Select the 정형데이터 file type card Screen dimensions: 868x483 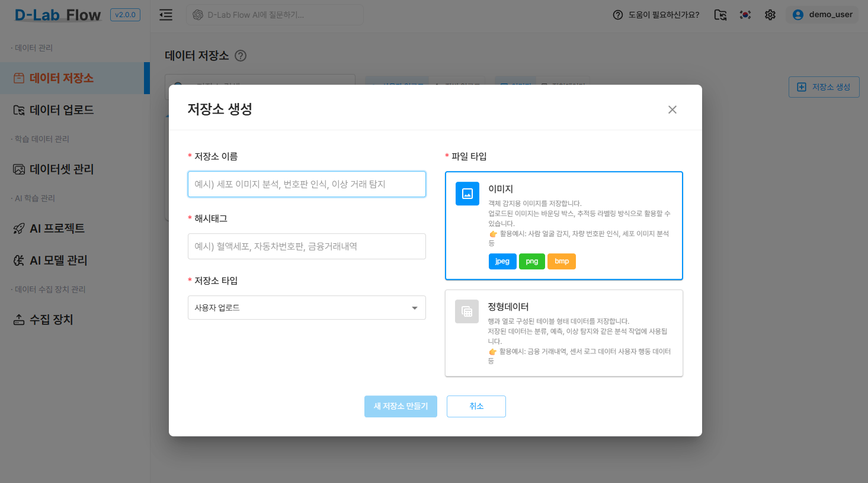pos(563,333)
